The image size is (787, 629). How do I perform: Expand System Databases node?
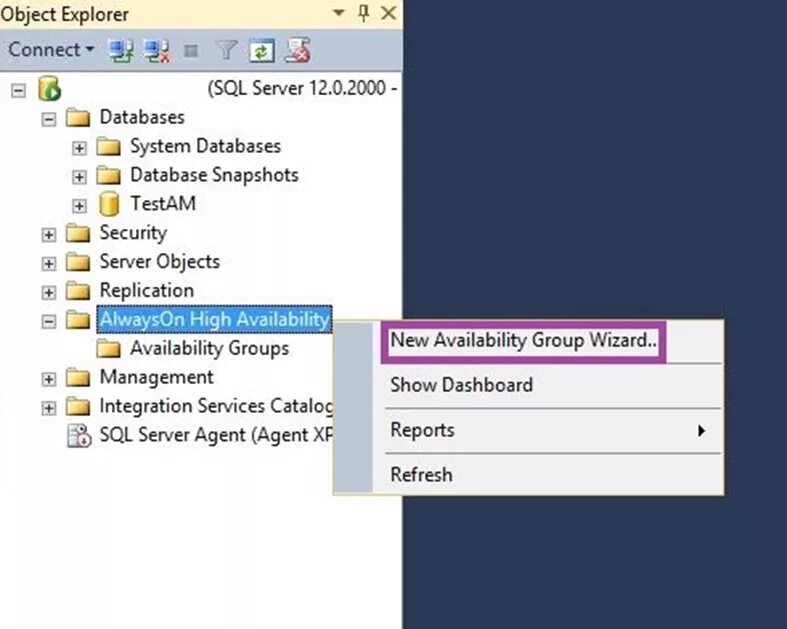(79, 148)
